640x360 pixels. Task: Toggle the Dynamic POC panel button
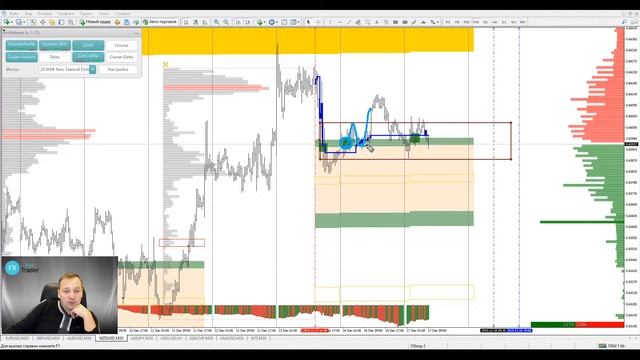[55, 45]
